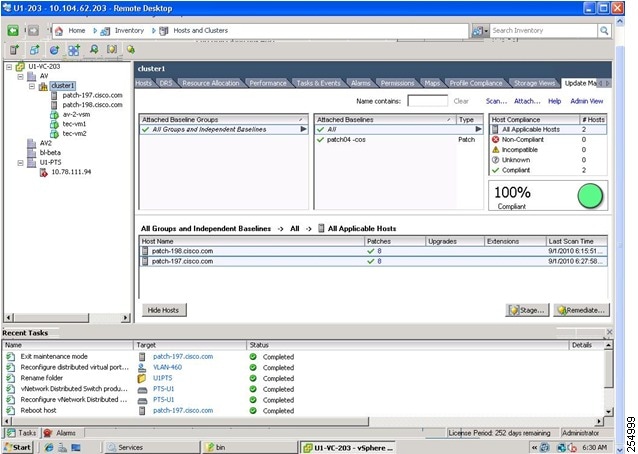Click the Stage... button
The width and height of the screenshot is (638, 454).
pos(527,310)
